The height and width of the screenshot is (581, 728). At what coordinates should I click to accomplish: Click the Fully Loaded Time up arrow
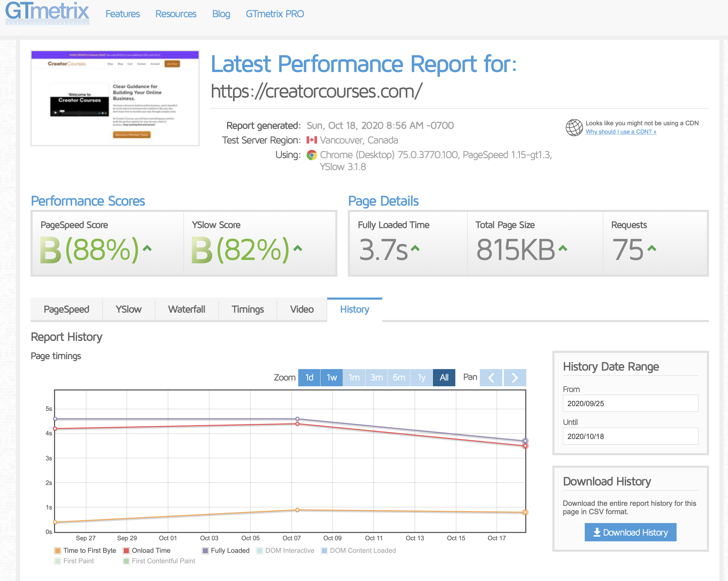(415, 249)
